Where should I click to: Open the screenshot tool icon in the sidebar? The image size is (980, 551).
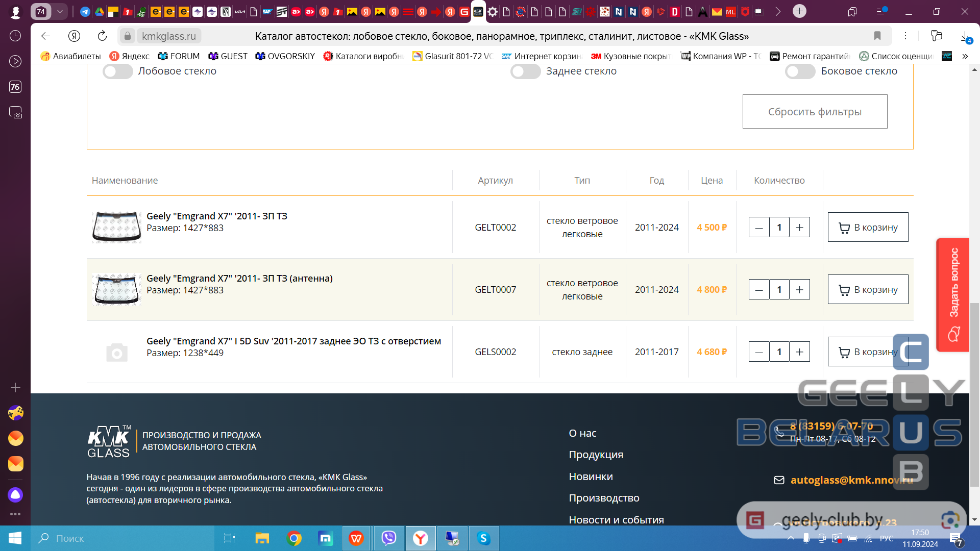[x=15, y=112]
